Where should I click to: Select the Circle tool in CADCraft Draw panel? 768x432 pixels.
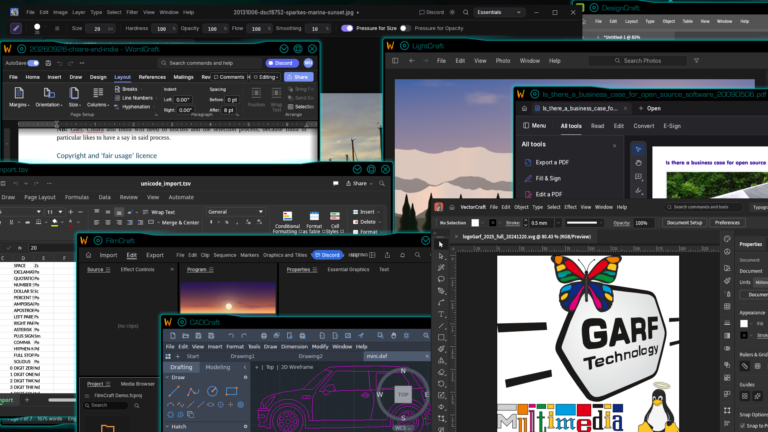point(212,391)
